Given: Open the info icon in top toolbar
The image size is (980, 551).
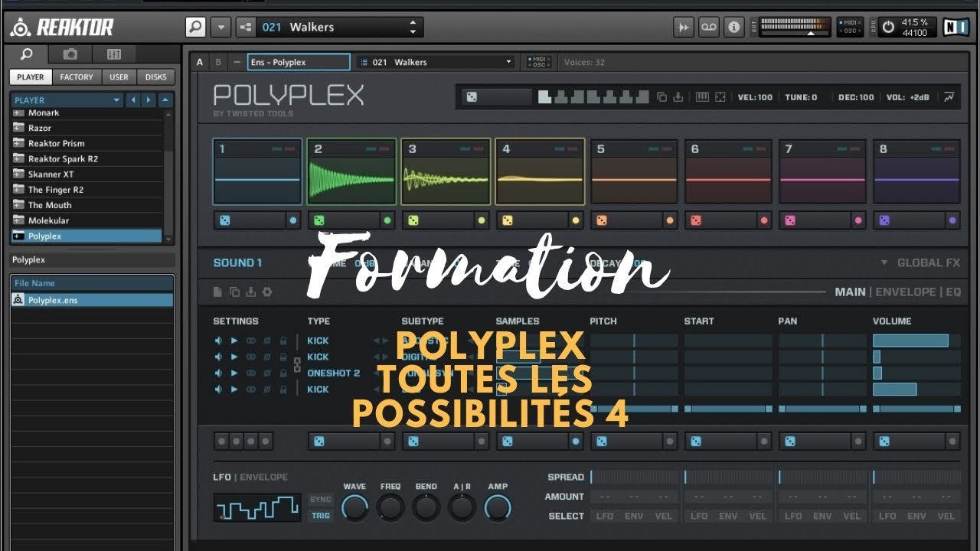Looking at the screenshot, I should point(734,28).
